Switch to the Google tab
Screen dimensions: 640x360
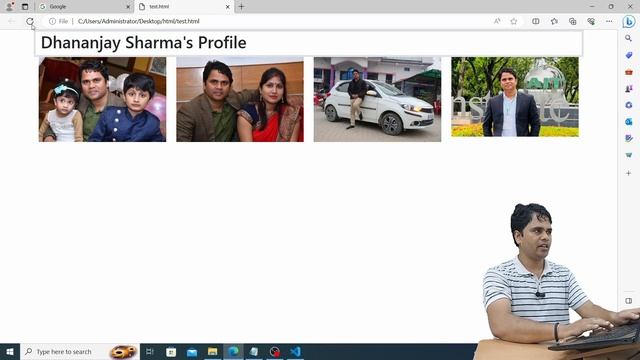(85, 7)
